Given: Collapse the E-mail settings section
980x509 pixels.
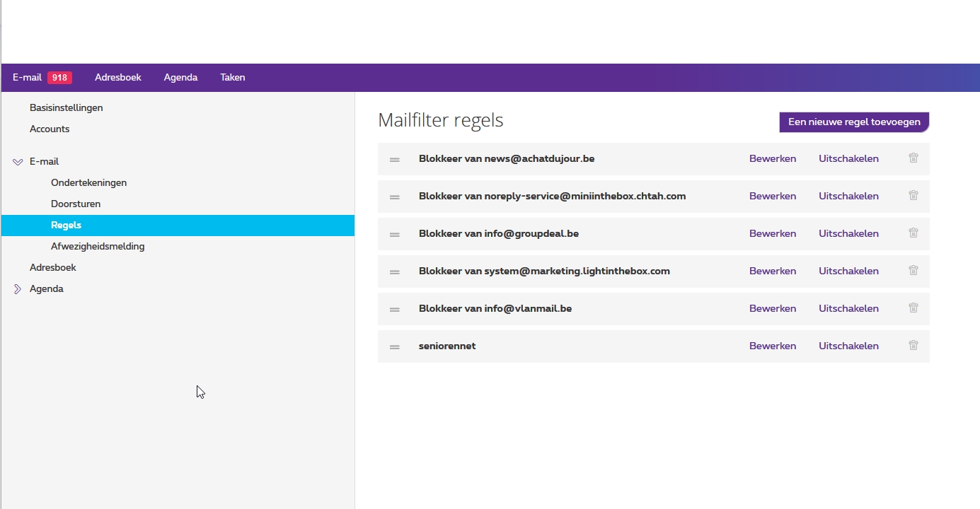Looking at the screenshot, I should [x=18, y=162].
